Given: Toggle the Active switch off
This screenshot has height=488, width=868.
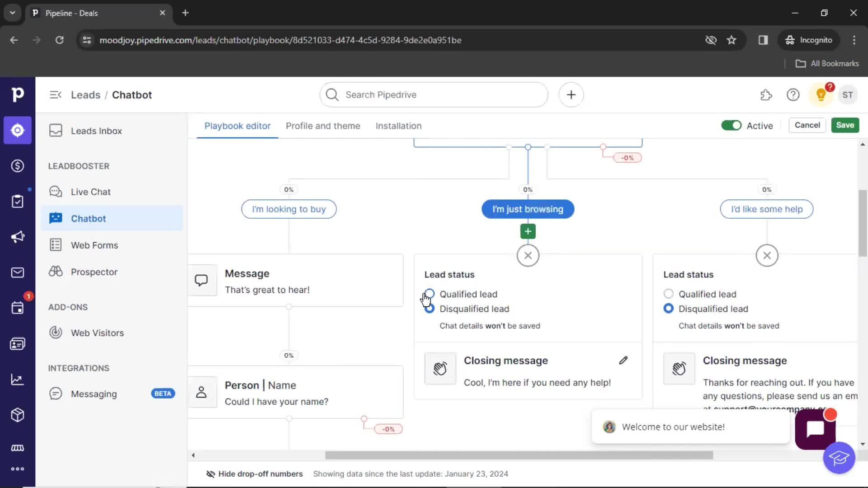Looking at the screenshot, I should pyautogui.click(x=731, y=125).
